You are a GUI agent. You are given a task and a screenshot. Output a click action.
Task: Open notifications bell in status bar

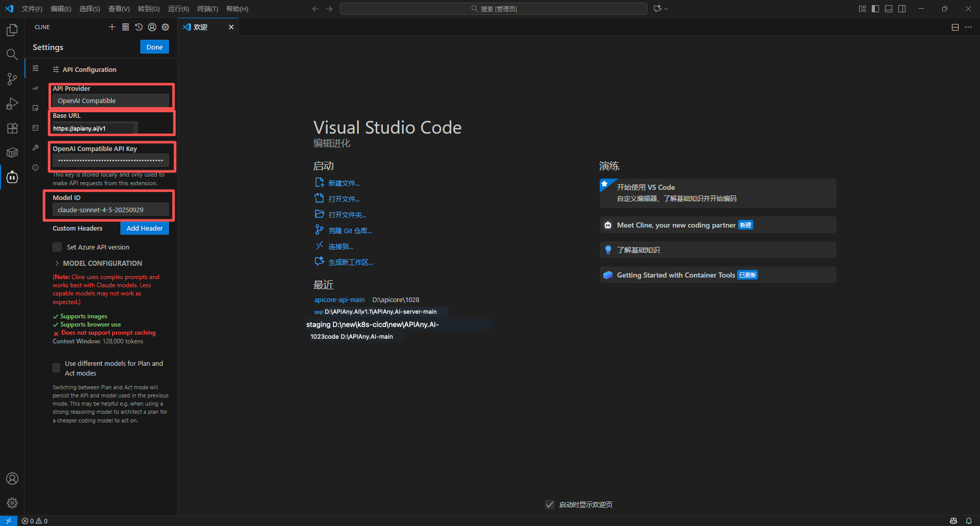click(968, 521)
